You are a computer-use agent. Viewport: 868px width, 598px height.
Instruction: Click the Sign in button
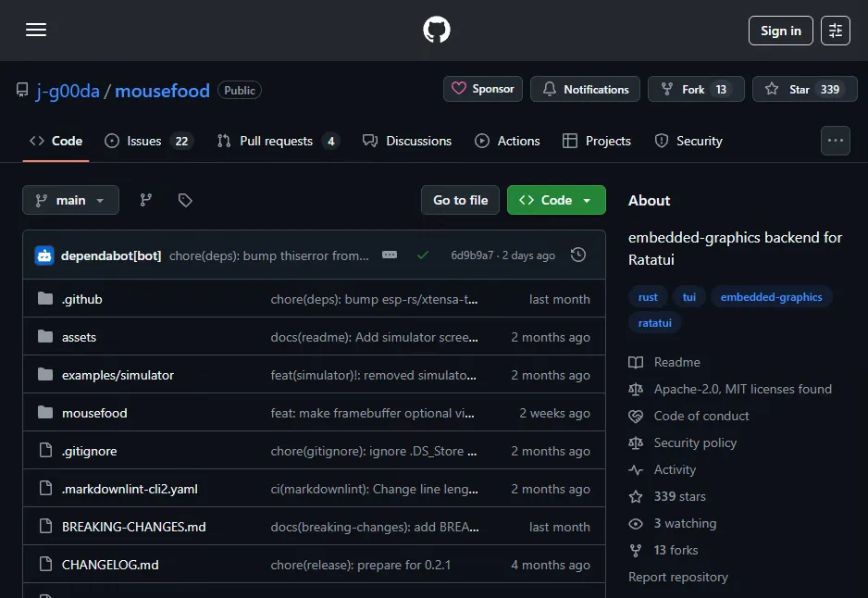click(780, 30)
